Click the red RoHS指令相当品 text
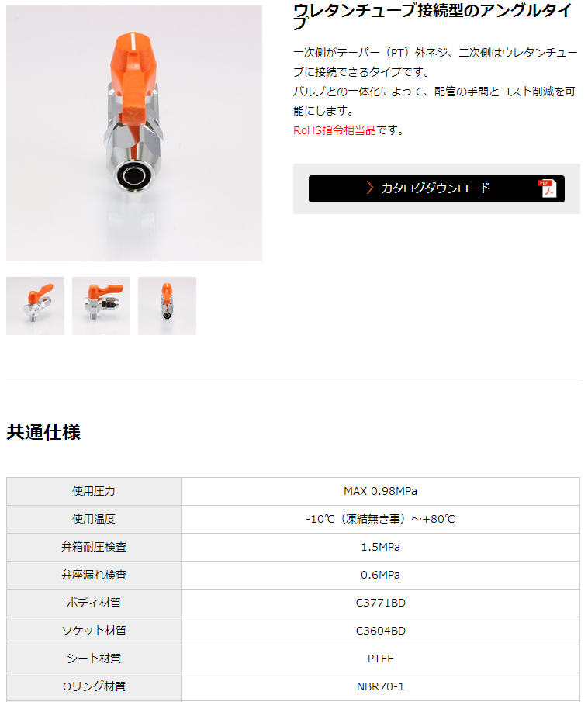 tap(334, 130)
